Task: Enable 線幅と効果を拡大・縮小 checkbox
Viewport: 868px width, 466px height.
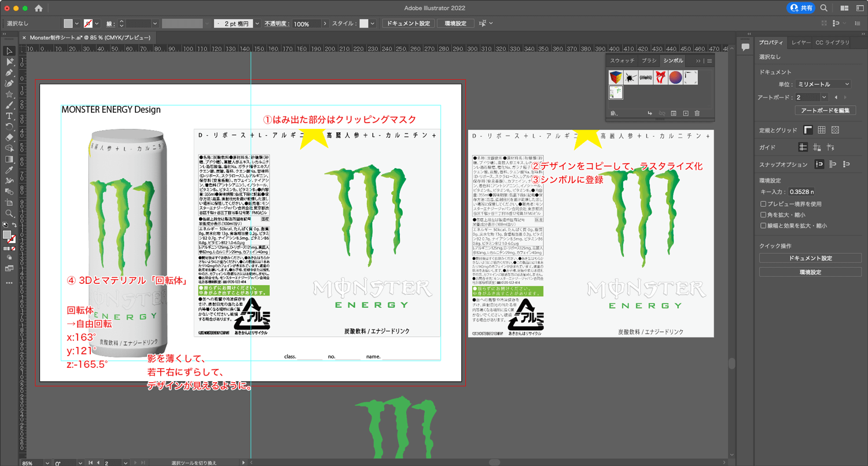Action: (763, 226)
